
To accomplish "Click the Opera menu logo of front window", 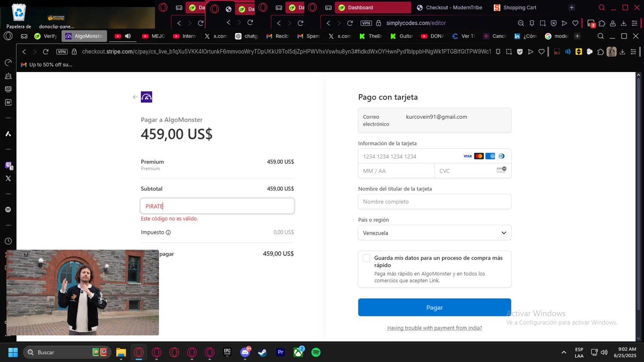I will [x=8, y=36].
